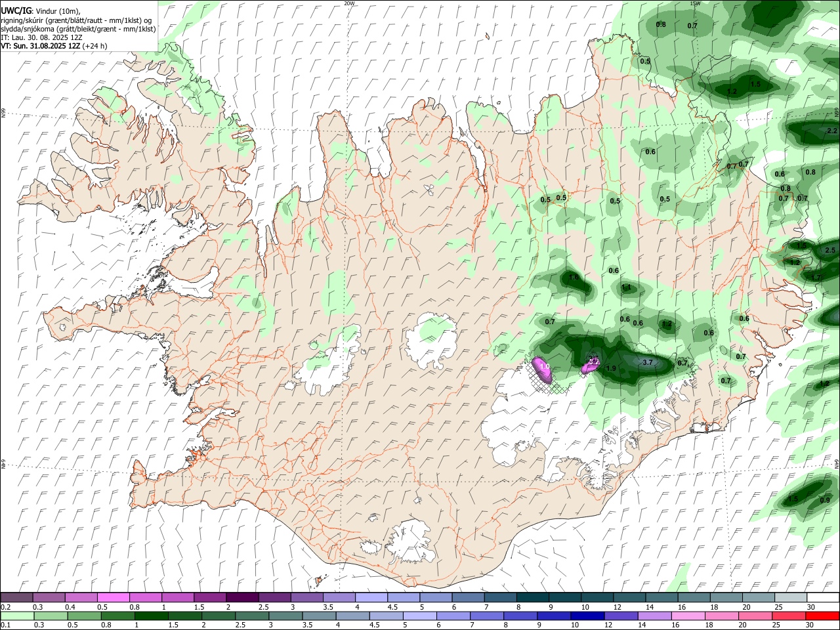Pick the dark purple snow swatch labeled 2

tap(242, 597)
